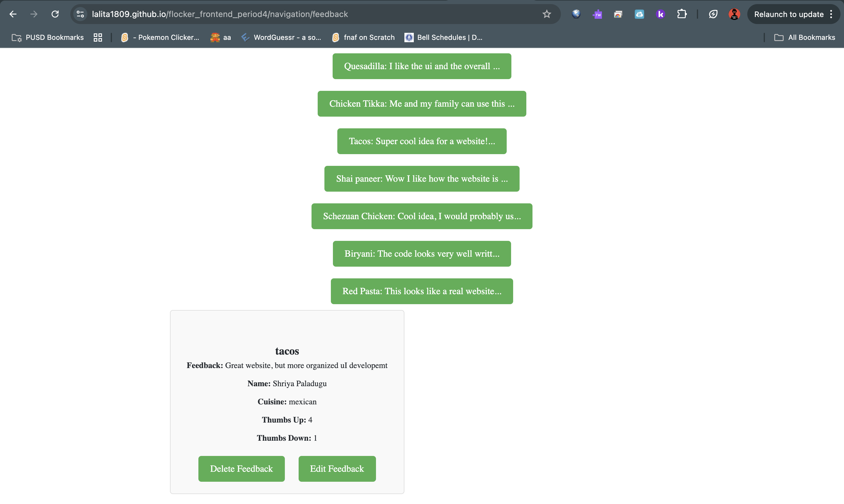Select the Chicken Tikka feedback button
This screenshot has width=844, height=504.
pos(422,104)
